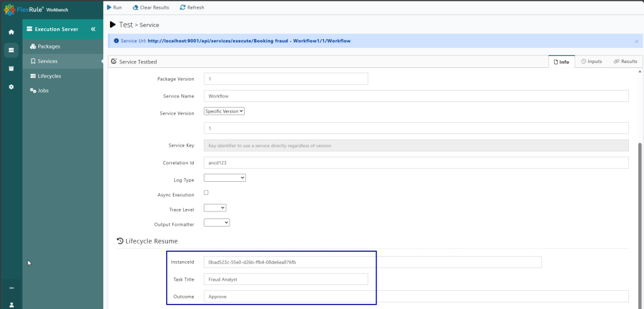
Task: Switch to the Info tab
Action: pos(562,62)
